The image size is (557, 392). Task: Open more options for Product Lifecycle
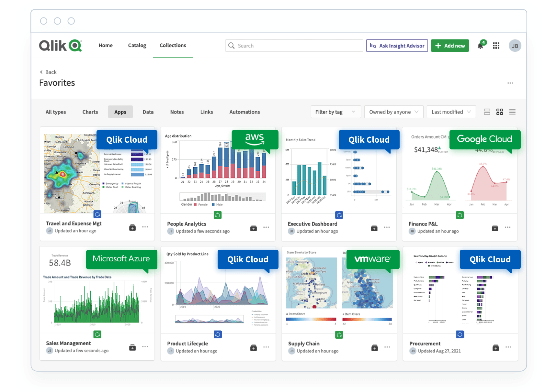(x=266, y=347)
